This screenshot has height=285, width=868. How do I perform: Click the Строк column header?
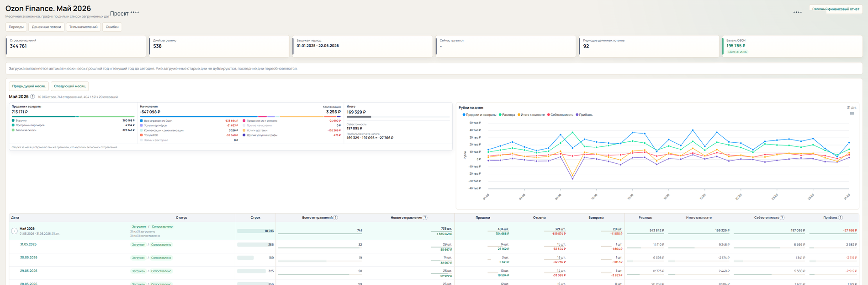(x=255, y=218)
